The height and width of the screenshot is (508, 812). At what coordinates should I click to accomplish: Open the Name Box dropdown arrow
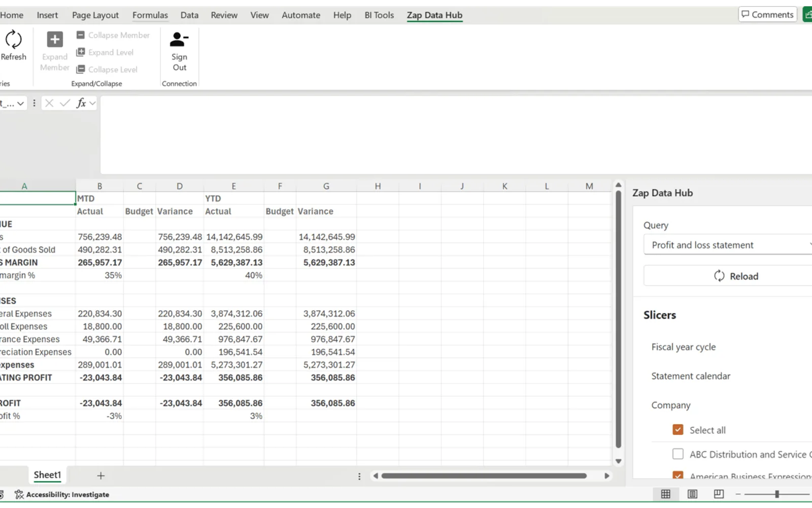pos(20,104)
